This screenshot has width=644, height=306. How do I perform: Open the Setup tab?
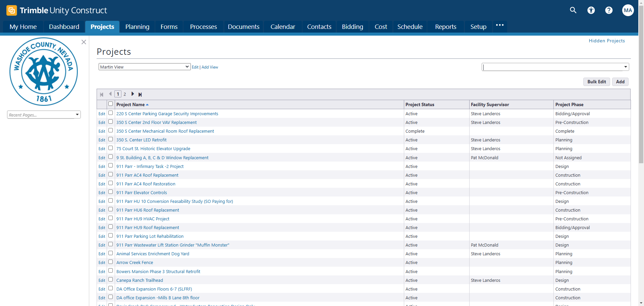point(478,27)
